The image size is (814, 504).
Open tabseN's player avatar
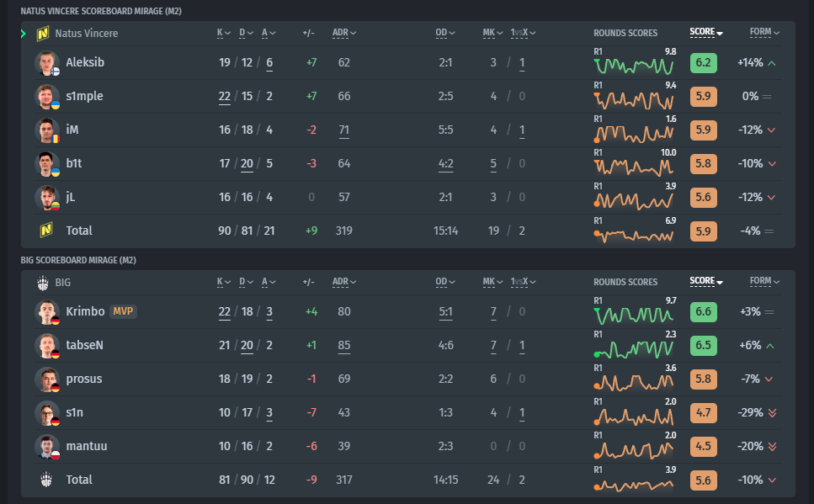tap(47, 346)
